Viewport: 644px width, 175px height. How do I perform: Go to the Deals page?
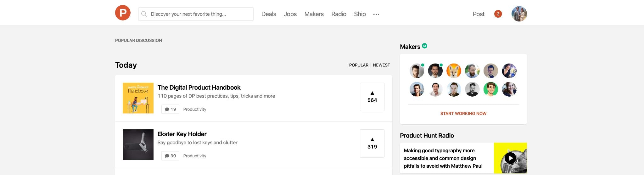(269, 14)
